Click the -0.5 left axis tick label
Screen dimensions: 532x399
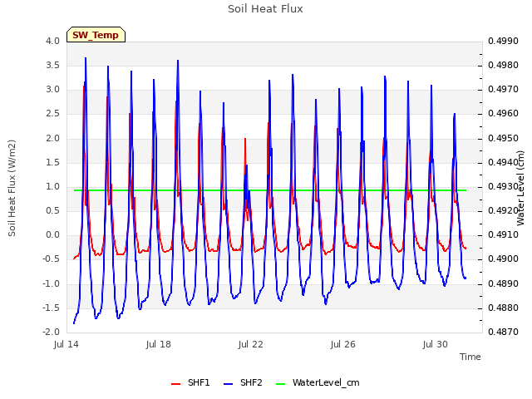(x=52, y=259)
